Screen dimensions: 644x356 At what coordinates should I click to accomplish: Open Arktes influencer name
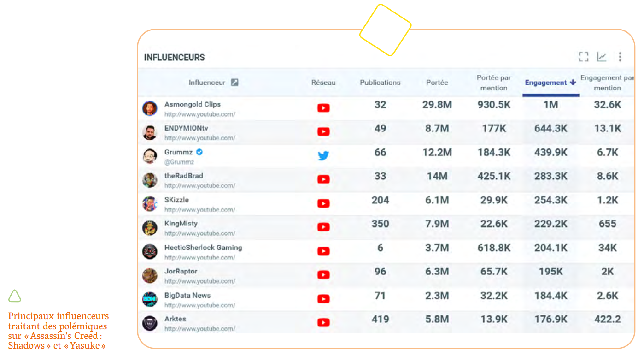tap(175, 319)
